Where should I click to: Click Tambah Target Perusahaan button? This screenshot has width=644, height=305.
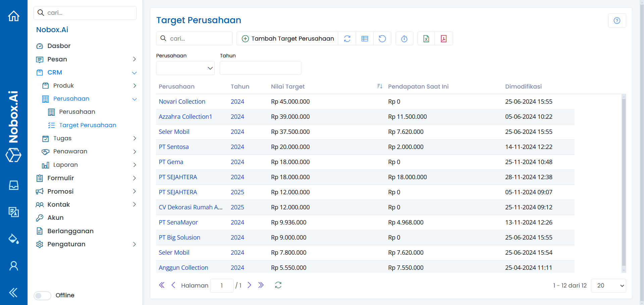(x=288, y=39)
